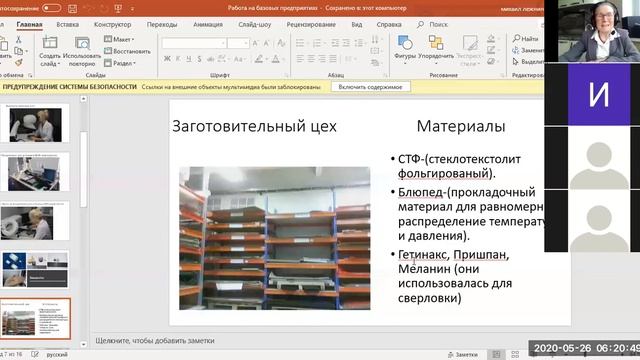Select the Главная ribbon tab
This screenshot has width=640, height=360.
pos(29,24)
